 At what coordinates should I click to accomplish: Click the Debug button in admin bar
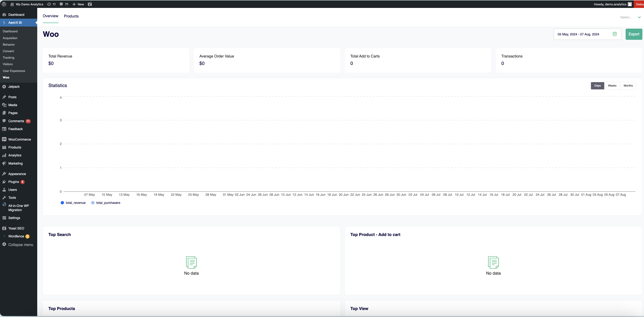click(639, 4)
